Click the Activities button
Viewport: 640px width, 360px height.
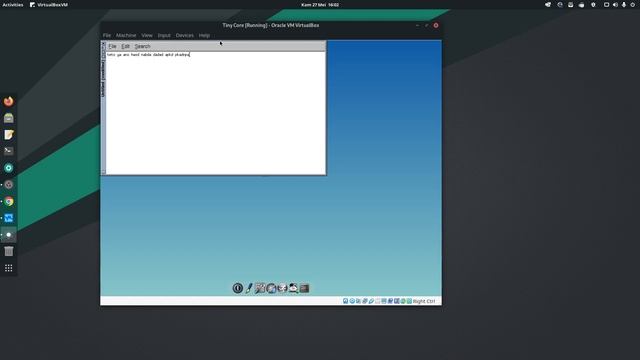click(13, 4)
